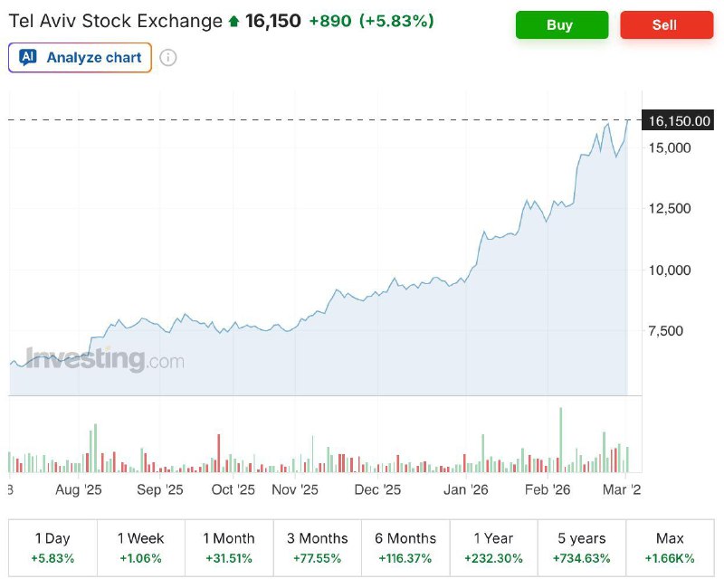724x588 pixels.
Task: Click the info icon beside Analyze chart
Action: [168, 58]
